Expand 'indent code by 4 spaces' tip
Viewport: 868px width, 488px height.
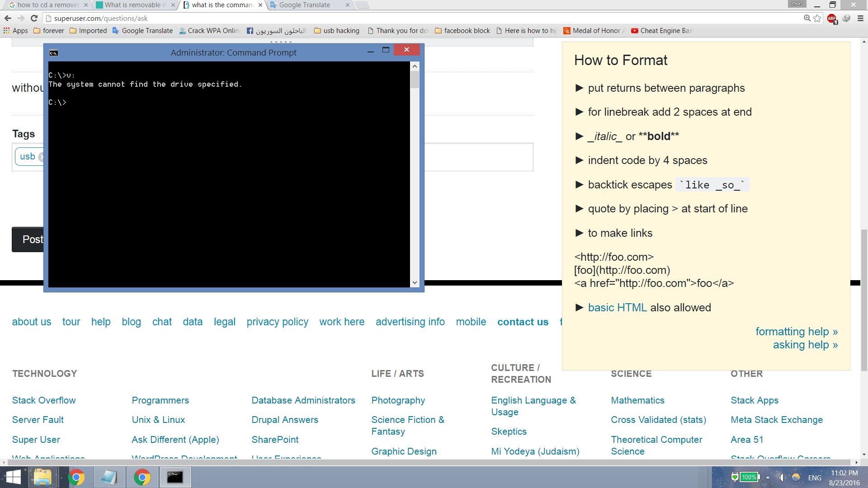point(579,160)
